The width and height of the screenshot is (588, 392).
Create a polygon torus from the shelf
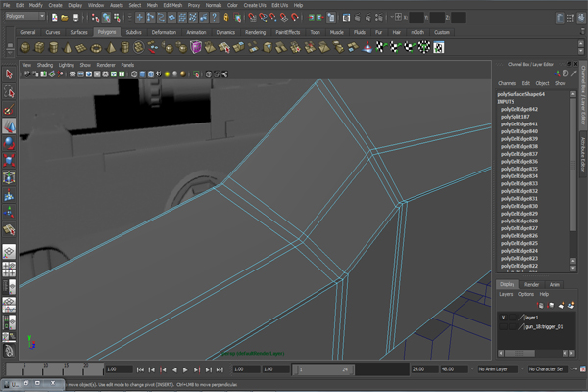(x=96, y=48)
